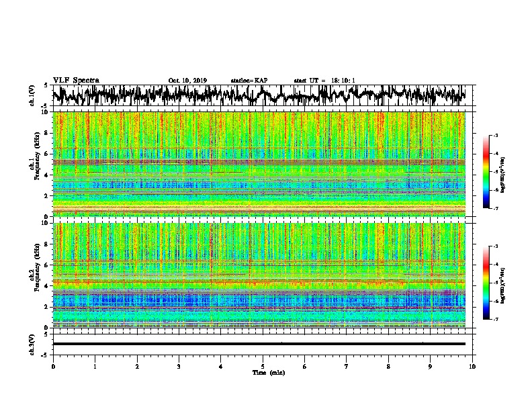Select the ch.1 colorbar log(PSD) label
The width and height of the screenshot is (532, 411).
(x=502, y=175)
